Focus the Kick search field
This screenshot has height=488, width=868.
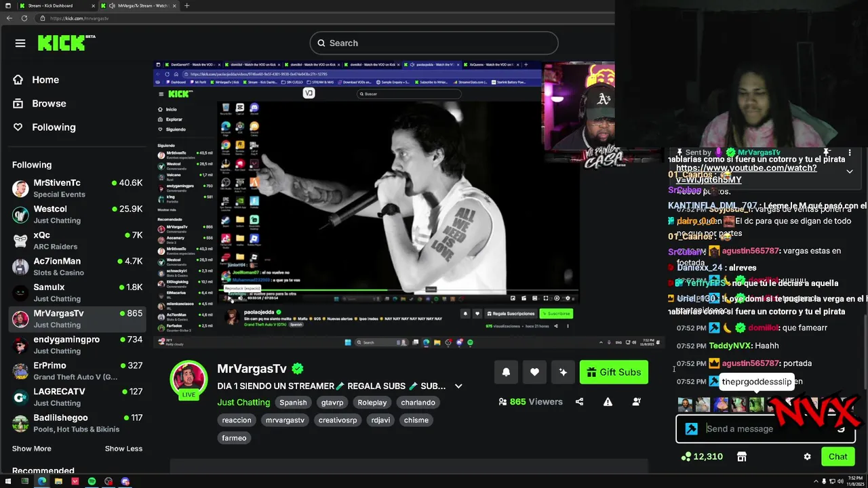(x=434, y=43)
